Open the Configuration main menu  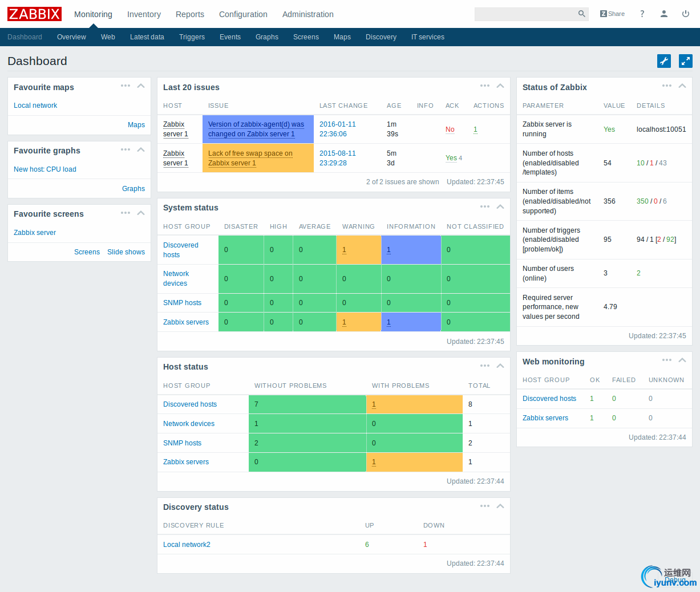pos(243,14)
